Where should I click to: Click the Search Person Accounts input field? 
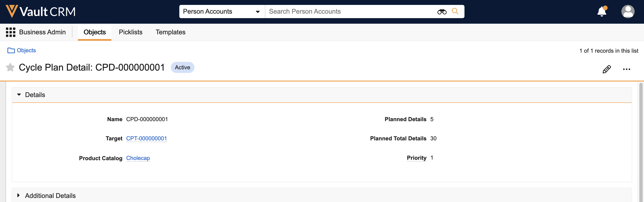point(350,12)
